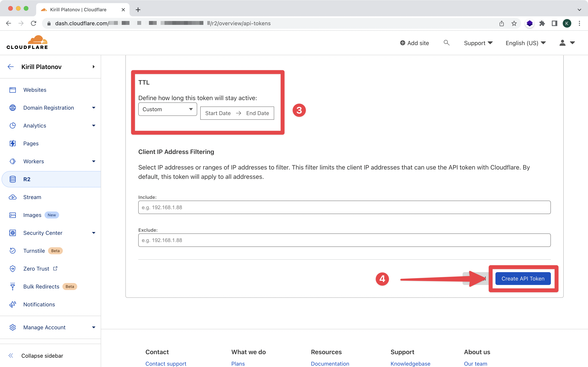Expand the Manage Account submenu arrow
The height and width of the screenshot is (367, 588).
pyautogui.click(x=94, y=327)
